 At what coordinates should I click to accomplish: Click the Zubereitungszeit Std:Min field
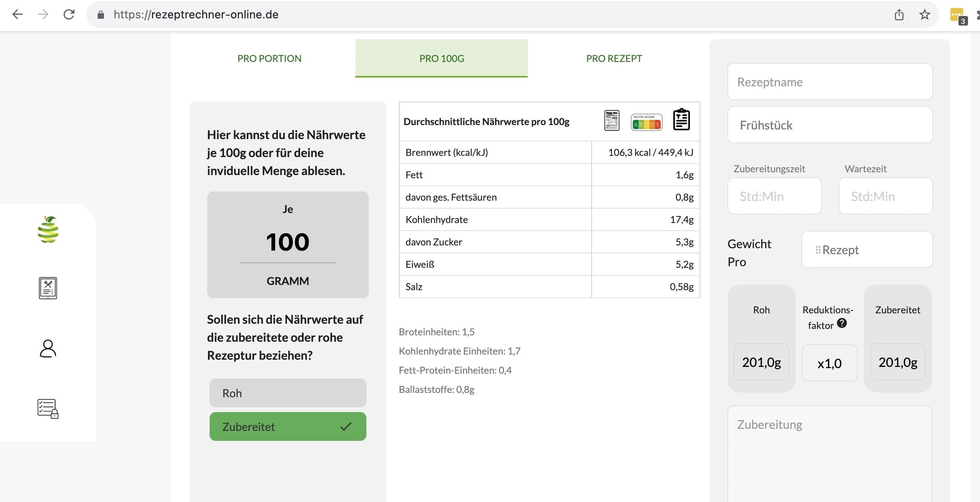(x=774, y=196)
